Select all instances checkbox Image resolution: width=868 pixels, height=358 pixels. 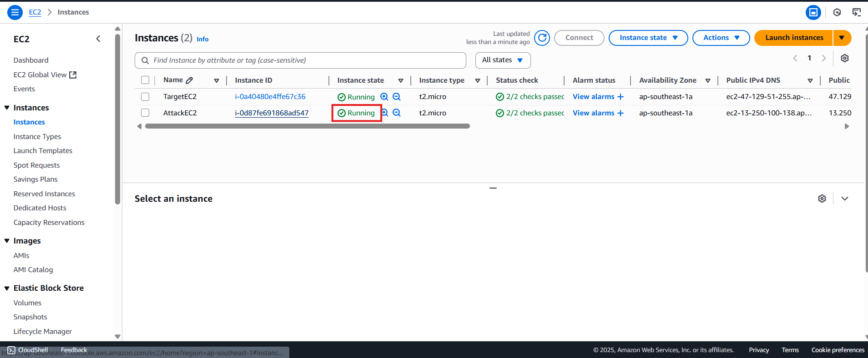[145, 80]
